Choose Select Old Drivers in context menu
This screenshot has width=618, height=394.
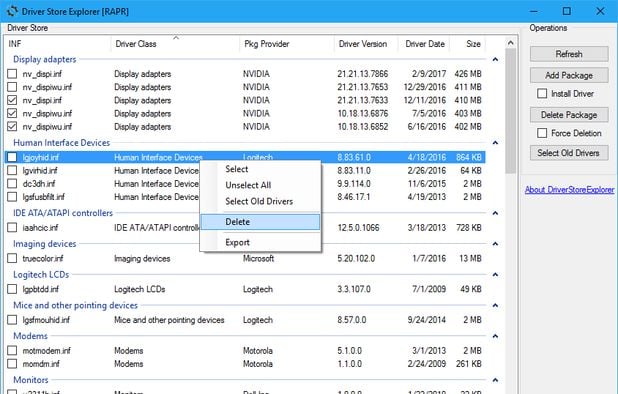coord(260,201)
